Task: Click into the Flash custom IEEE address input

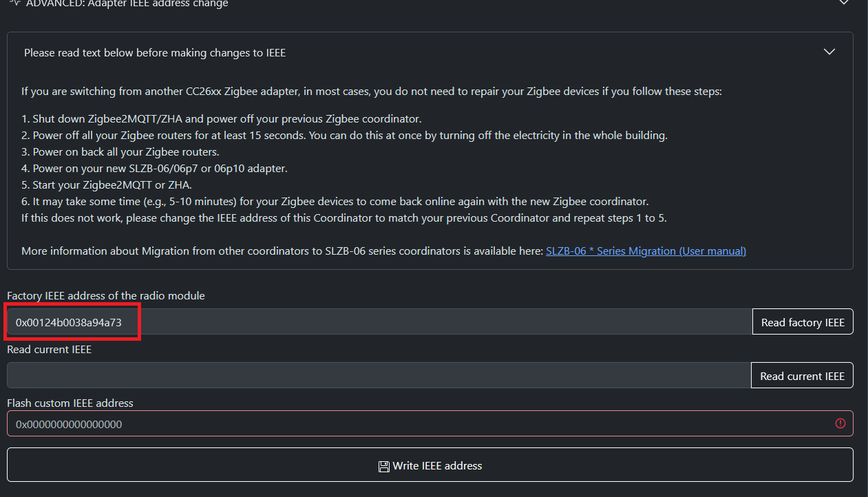Action: pyautogui.click(x=413, y=424)
